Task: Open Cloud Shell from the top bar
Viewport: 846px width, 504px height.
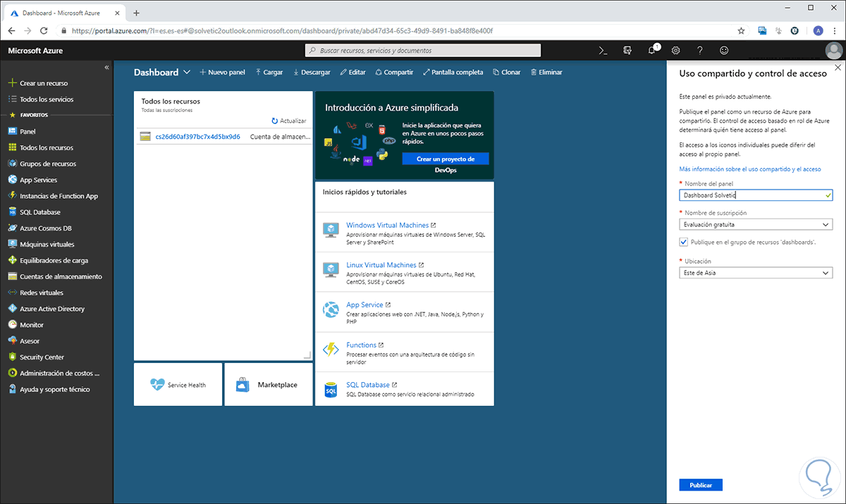Action: (x=603, y=51)
